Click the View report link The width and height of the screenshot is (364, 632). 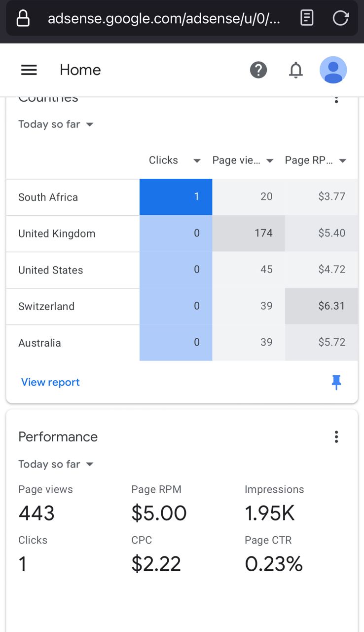[50, 382]
